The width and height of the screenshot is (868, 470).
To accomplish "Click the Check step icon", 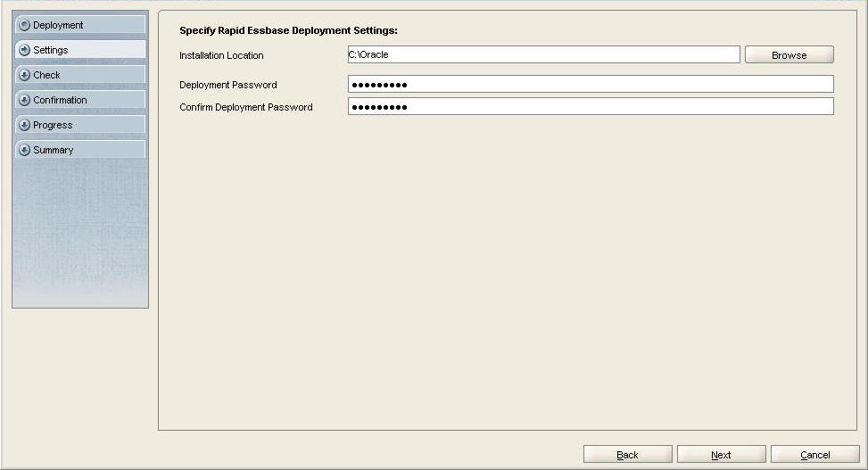I will click(x=24, y=75).
